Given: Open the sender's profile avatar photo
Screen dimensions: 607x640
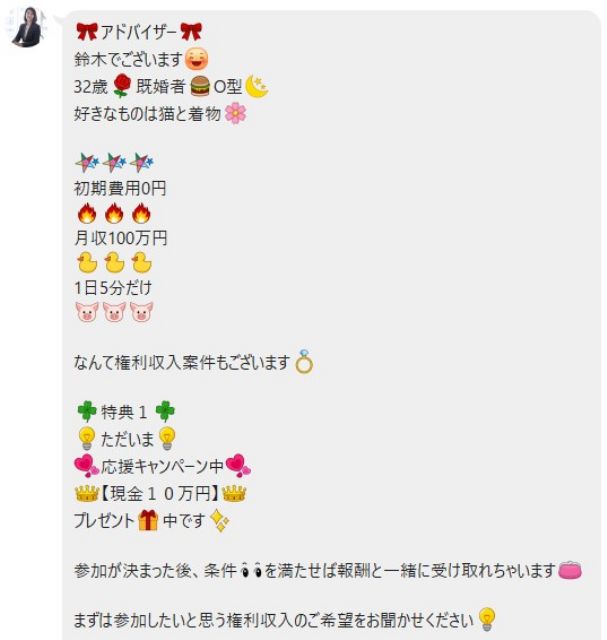Looking at the screenshot, I should coord(27,27).
